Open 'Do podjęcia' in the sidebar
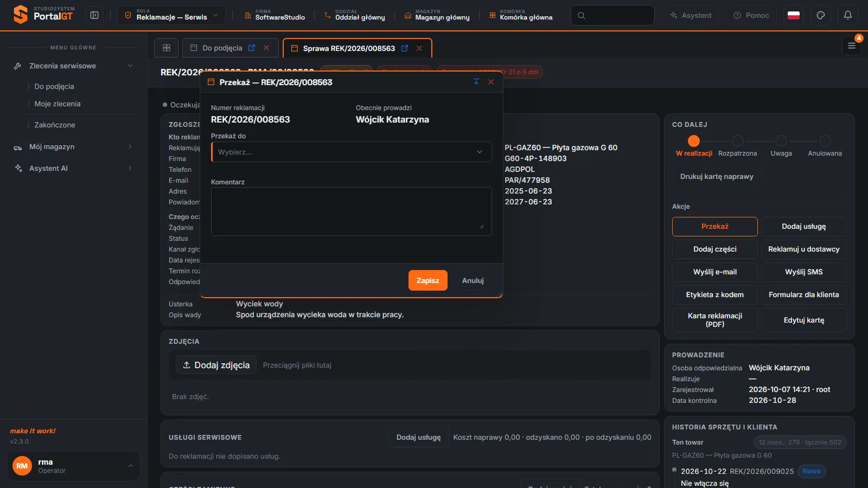868x488 pixels. [54, 86]
